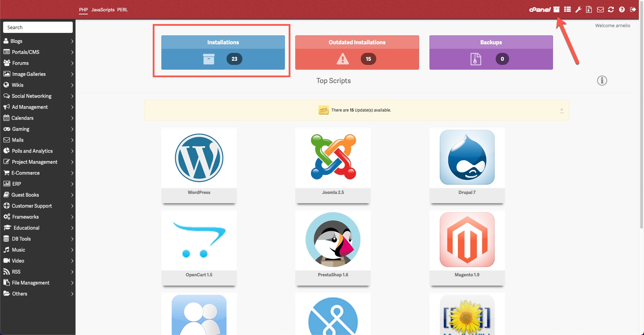Click the E-Commerce shopping cart icon

click(x=6, y=173)
